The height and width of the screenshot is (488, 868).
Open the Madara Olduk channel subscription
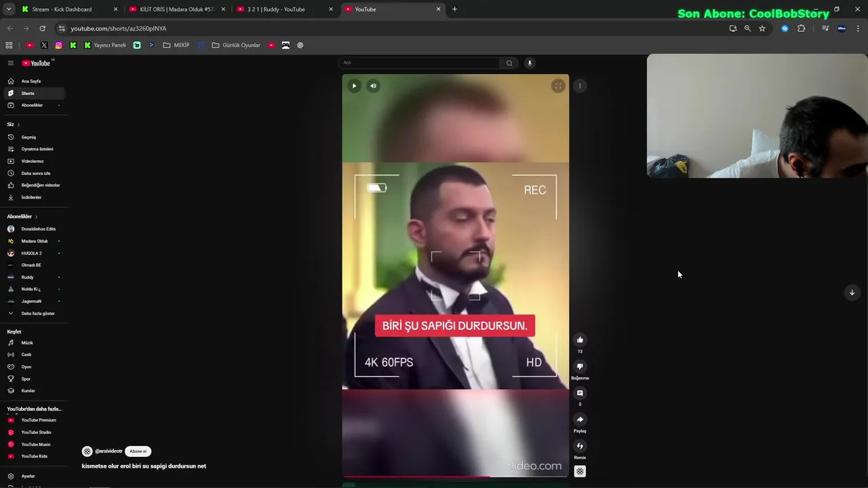pos(34,241)
